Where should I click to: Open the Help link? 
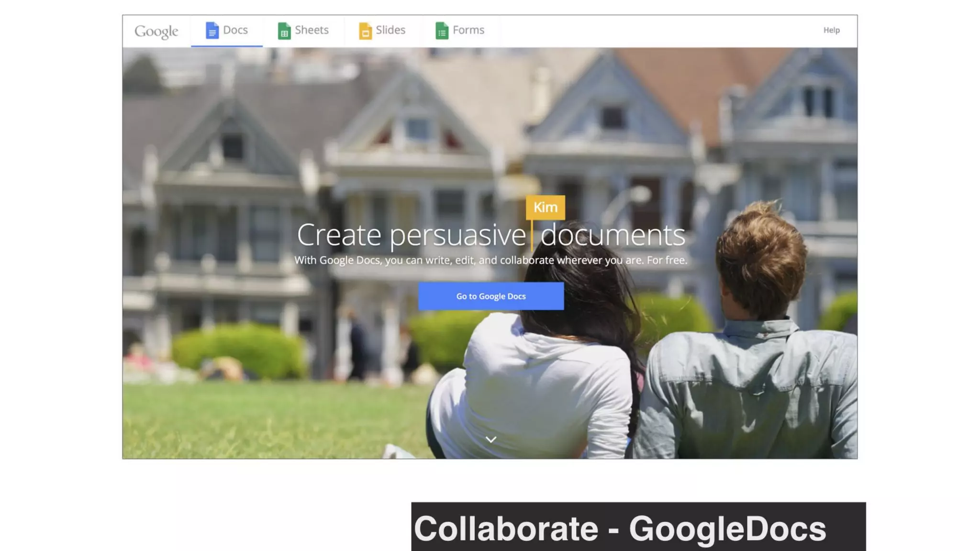pyautogui.click(x=831, y=30)
